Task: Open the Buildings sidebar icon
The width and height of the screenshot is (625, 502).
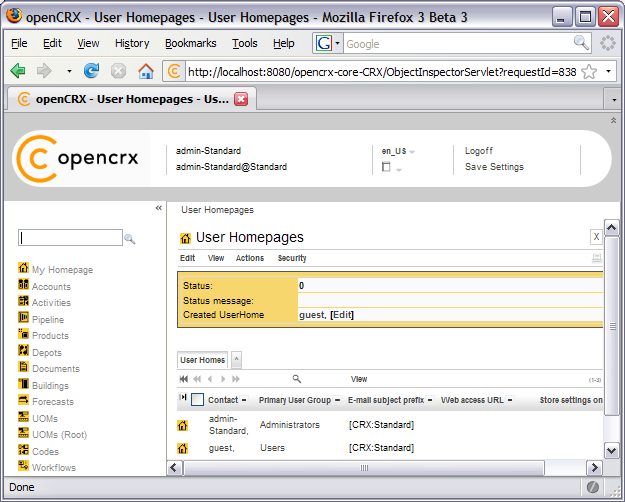Action: (x=24, y=384)
